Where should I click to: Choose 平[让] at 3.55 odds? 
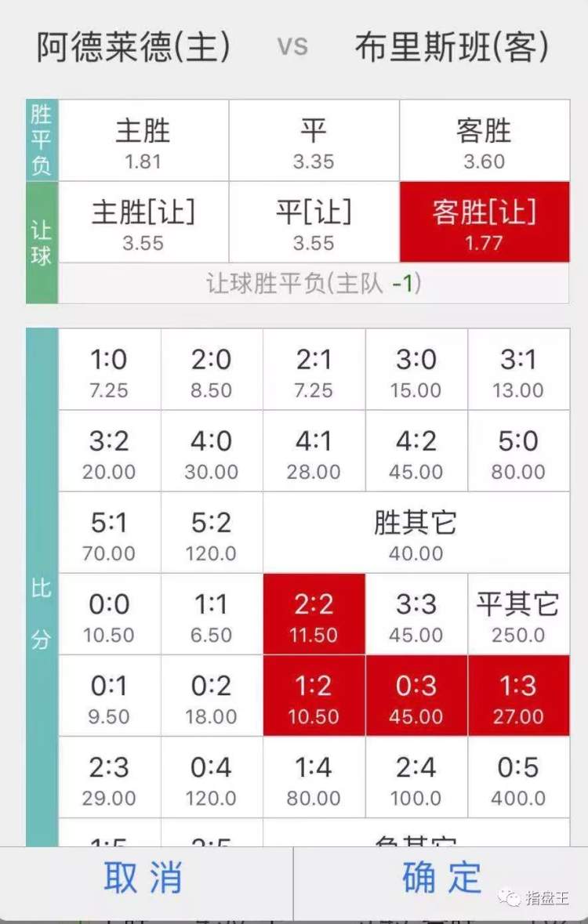(x=314, y=222)
